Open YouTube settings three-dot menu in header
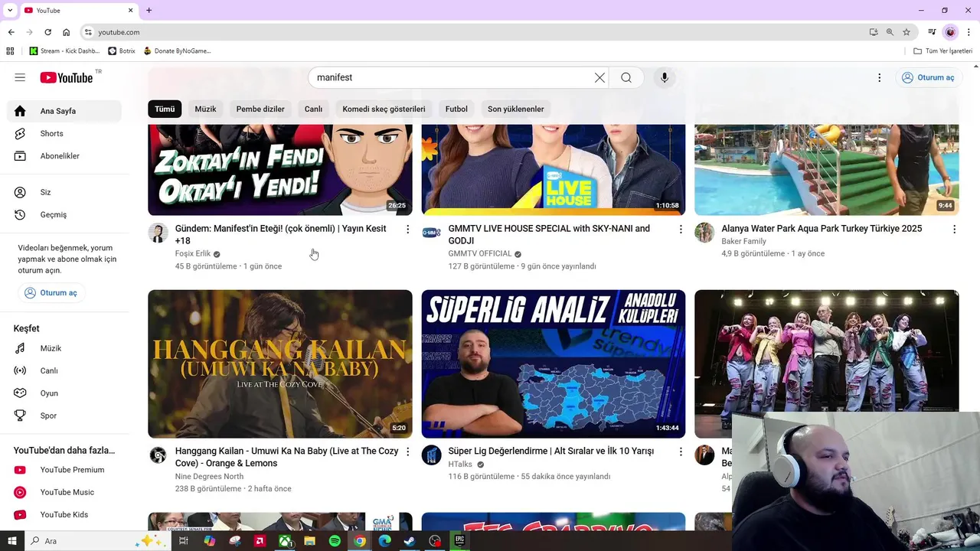This screenshot has height=551, width=980. pyautogui.click(x=879, y=77)
